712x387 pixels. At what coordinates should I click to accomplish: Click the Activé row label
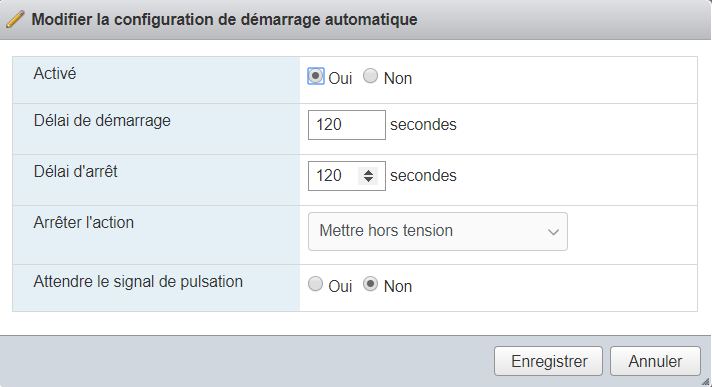pos(55,74)
